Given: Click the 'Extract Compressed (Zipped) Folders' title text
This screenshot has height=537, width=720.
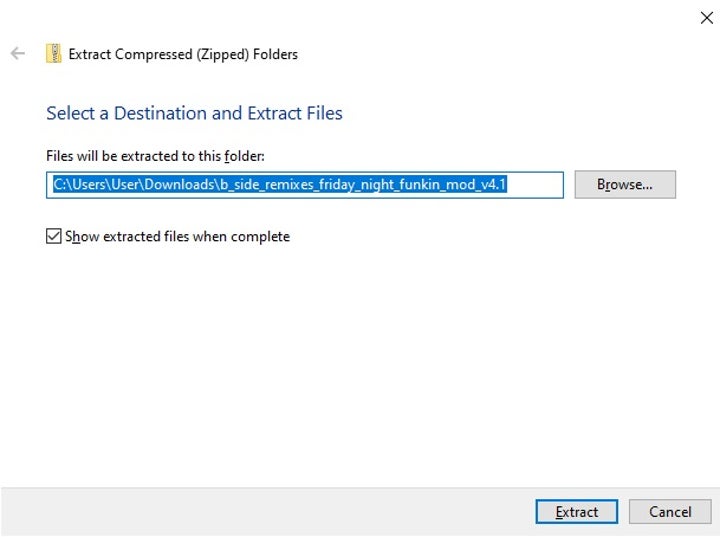Looking at the screenshot, I should [183, 54].
